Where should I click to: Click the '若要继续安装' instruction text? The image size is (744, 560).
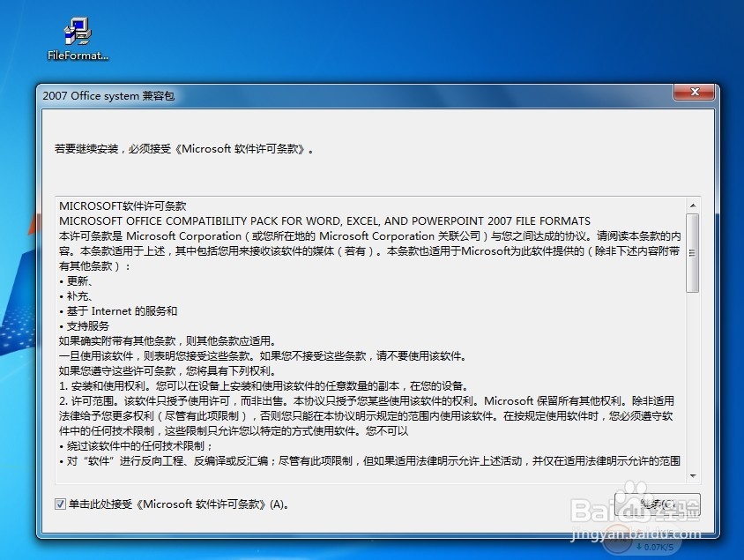pyautogui.click(x=184, y=149)
